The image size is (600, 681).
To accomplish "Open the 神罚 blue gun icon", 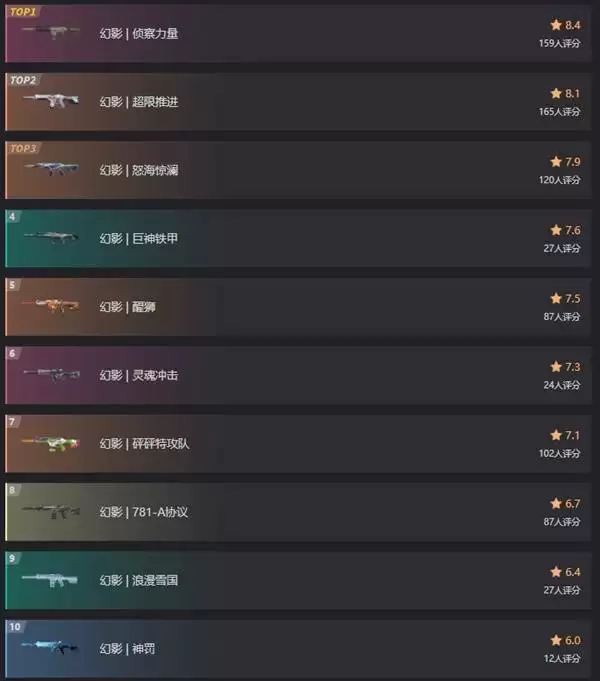I will pos(50,647).
